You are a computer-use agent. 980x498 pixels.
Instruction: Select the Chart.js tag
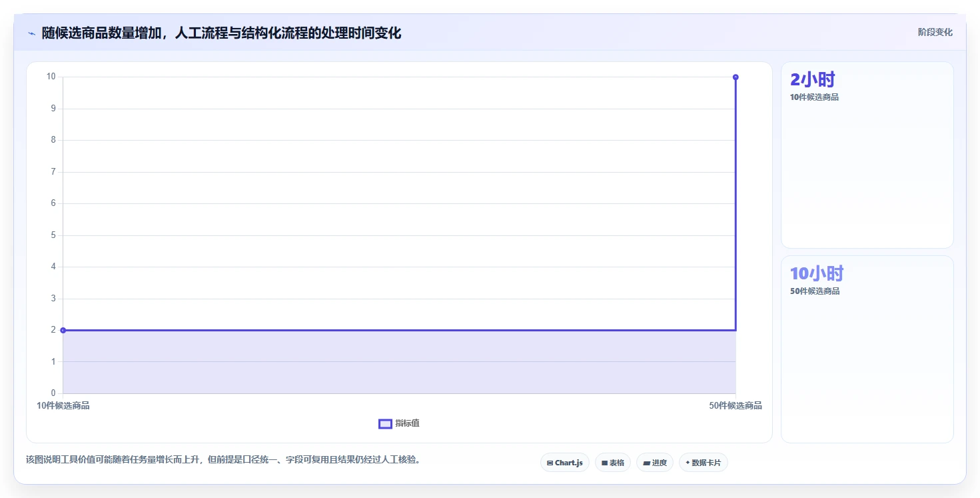tap(564, 463)
